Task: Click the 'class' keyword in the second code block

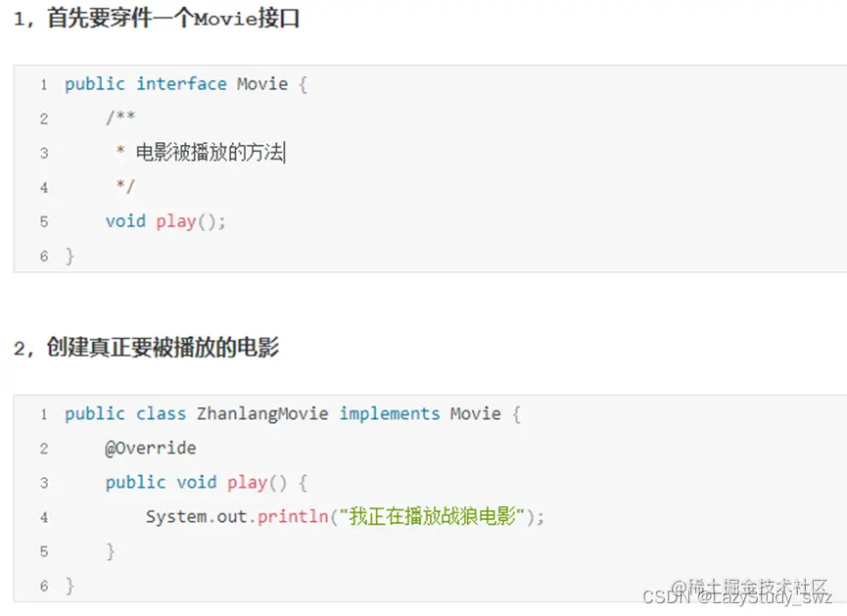Action: (161, 413)
